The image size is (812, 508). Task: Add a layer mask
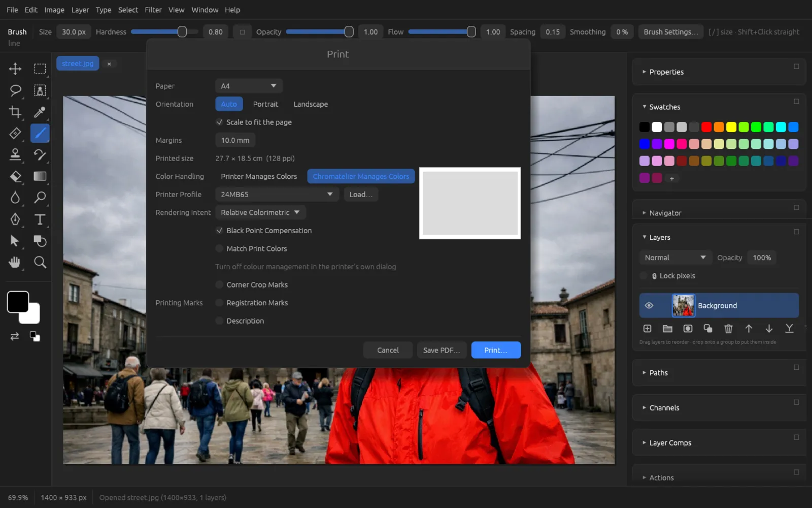tap(688, 329)
